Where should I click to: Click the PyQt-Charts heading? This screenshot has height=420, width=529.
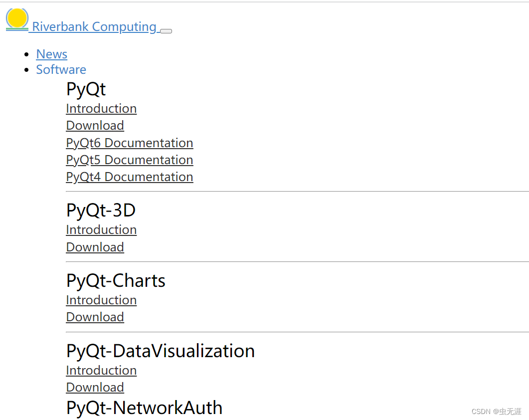click(115, 280)
